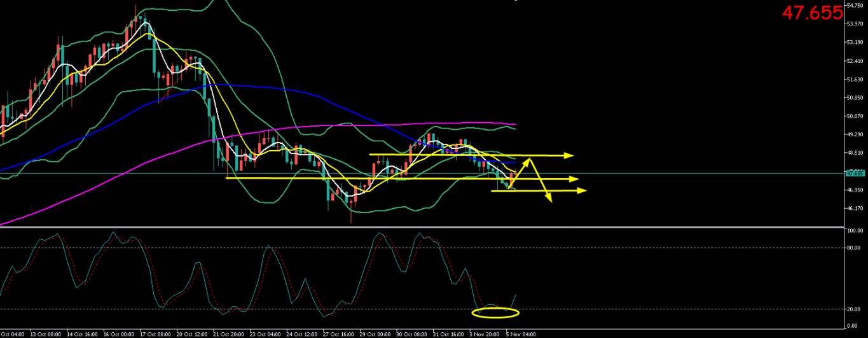
Task: Click the 29 Oct 00:00 time label
Action: tap(375, 334)
